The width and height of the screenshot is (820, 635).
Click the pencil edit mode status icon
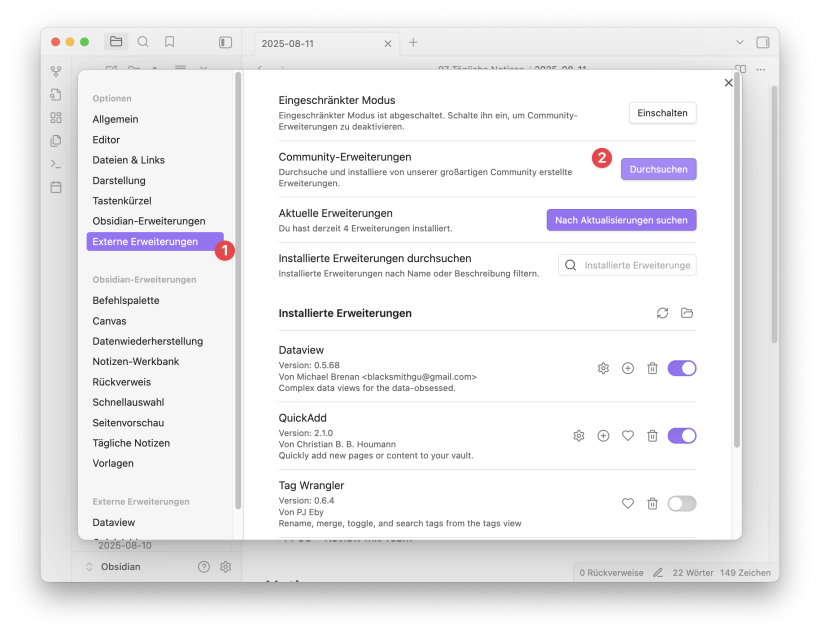pos(658,573)
